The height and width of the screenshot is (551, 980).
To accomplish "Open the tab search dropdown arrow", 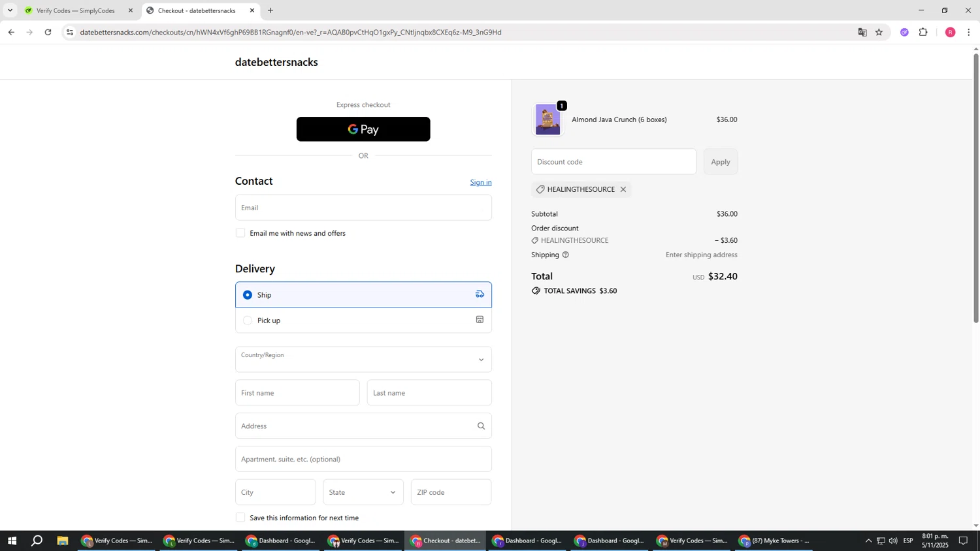I will pyautogui.click(x=10, y=10).
